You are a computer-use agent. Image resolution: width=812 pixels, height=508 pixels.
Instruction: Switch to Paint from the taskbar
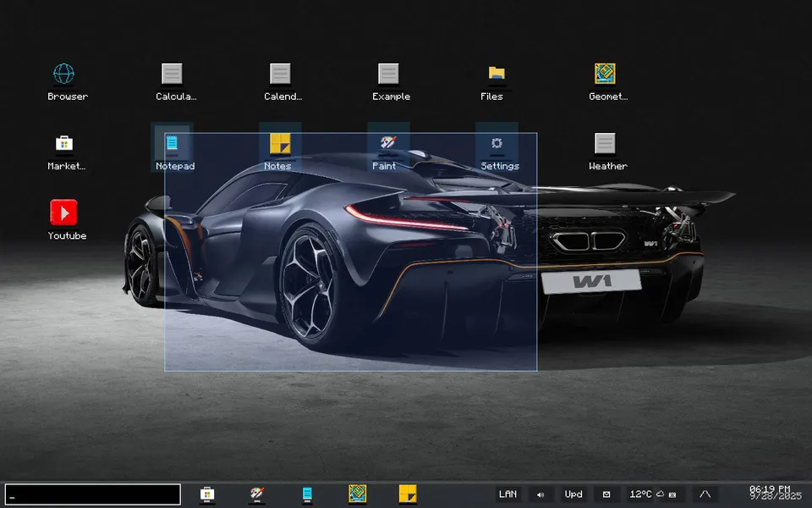tap(257, 494)
